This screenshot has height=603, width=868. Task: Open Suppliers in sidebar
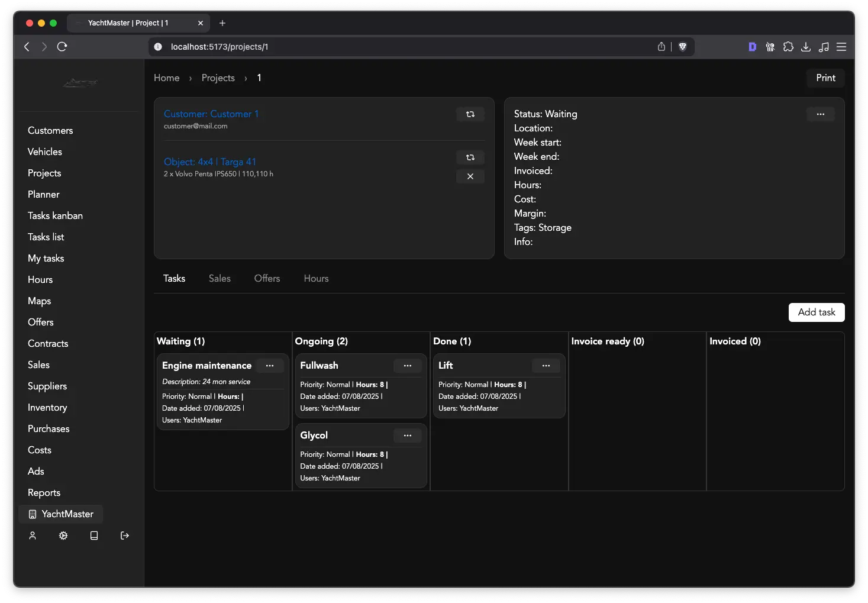pos(47,386)
